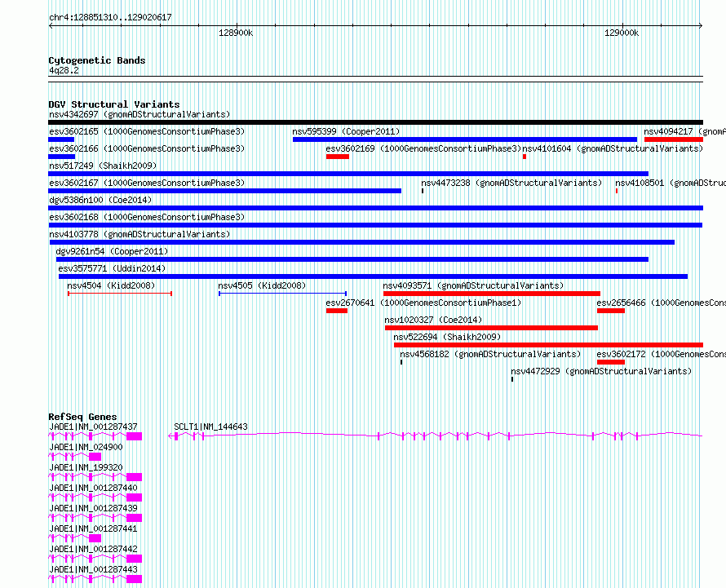Open nsv4505 Kidd2008 variant label
The image size is (726, 588).
pos(262,285)
